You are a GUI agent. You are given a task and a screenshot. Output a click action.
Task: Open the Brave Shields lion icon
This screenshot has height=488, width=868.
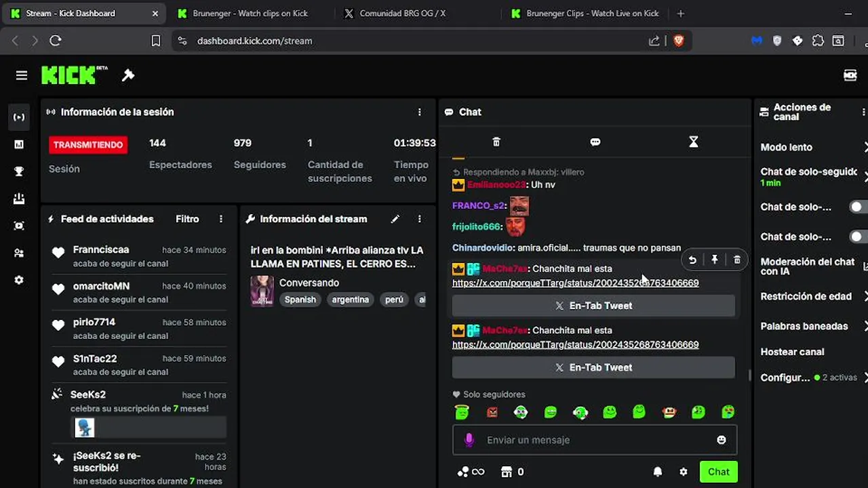[679, 41]
